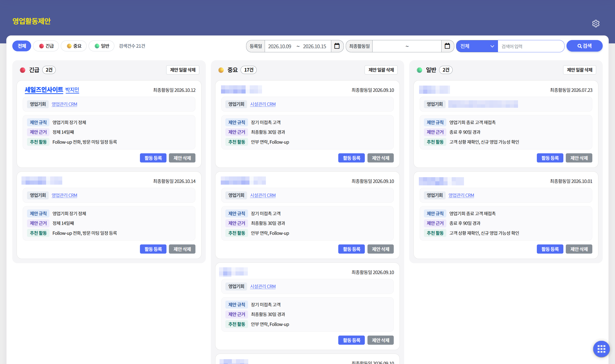Open 영업관리 CRM link in 2026.10.14 card

64,195
